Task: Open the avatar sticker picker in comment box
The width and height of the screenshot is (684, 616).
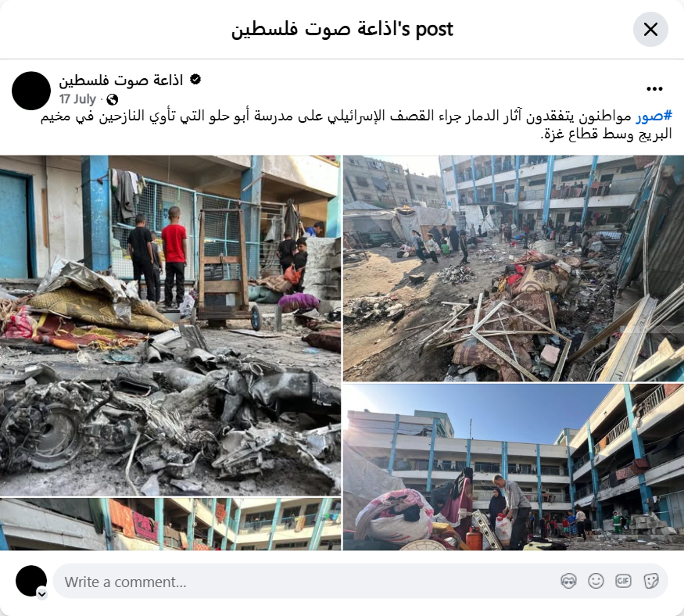Action: pyautogui.click(x=568, y=581)
